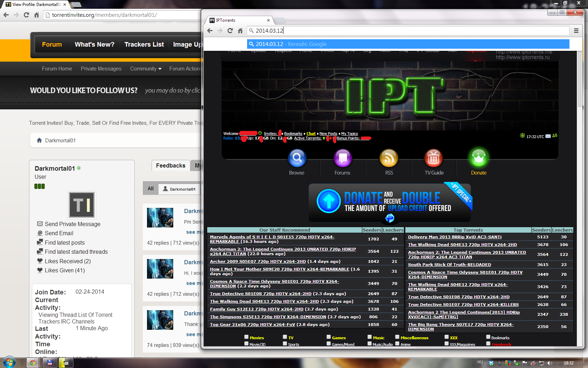Tick the Miscellaneous category checkbox
588x368 pixels.
coord(397,337)
